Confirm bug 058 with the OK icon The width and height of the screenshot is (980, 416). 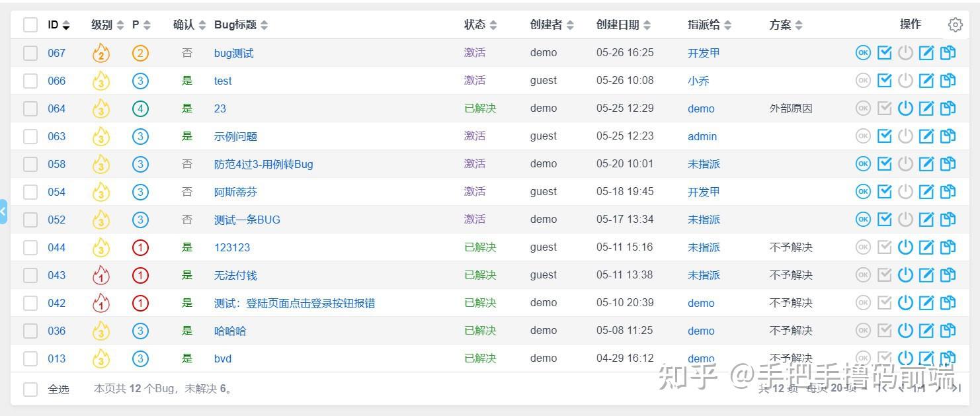[x=863, y=163]
